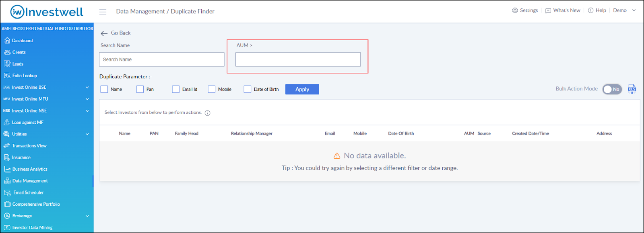Screen dimensions: 644x233
Task: Click the Search Name input field
Action: [162, 59]
